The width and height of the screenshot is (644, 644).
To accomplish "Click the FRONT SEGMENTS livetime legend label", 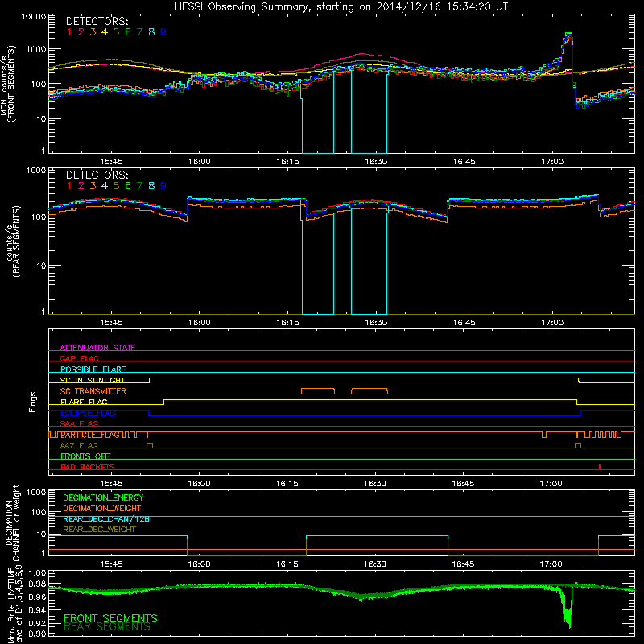I will [110, 618].
